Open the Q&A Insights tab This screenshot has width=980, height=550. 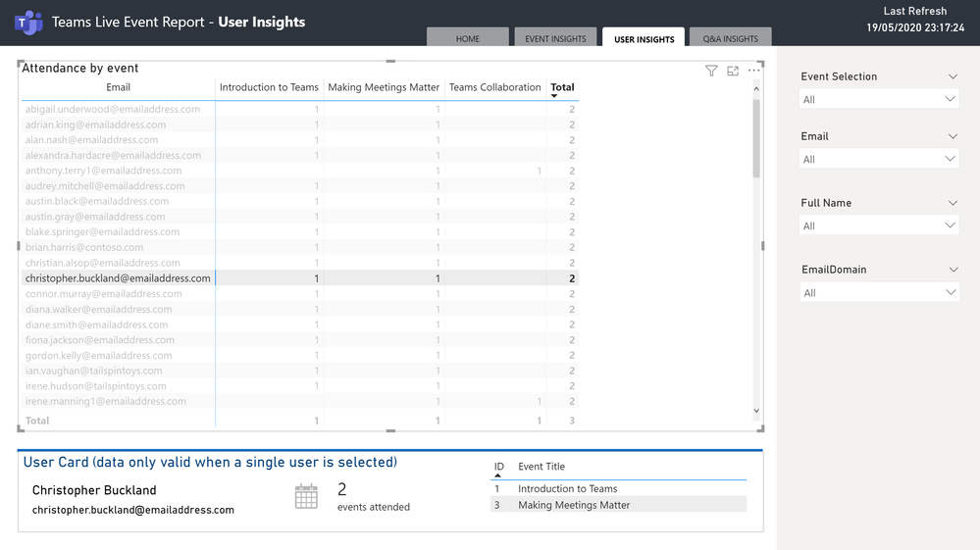pyautogui.click(x=731, y=38)
